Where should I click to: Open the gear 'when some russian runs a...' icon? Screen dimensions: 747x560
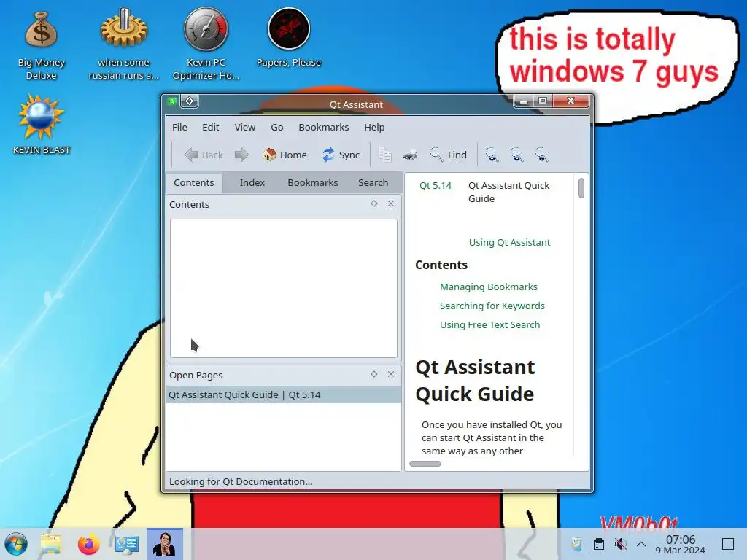(124, 44)
